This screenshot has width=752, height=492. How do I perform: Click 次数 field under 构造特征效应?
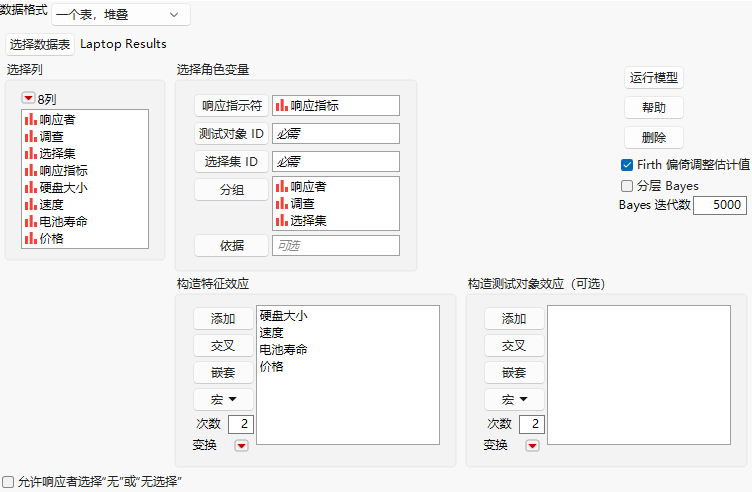[x=241, y=424]
